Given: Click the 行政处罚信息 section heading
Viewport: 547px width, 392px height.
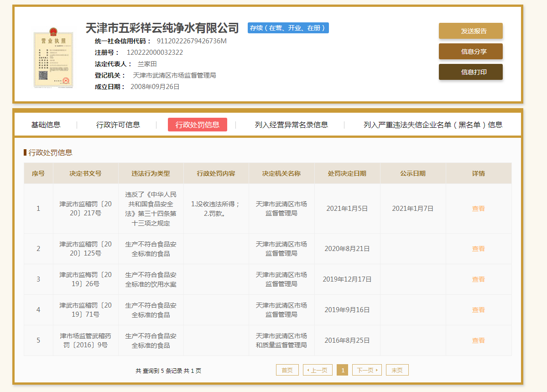Looking at the screenshot, I should coord(50,152).
